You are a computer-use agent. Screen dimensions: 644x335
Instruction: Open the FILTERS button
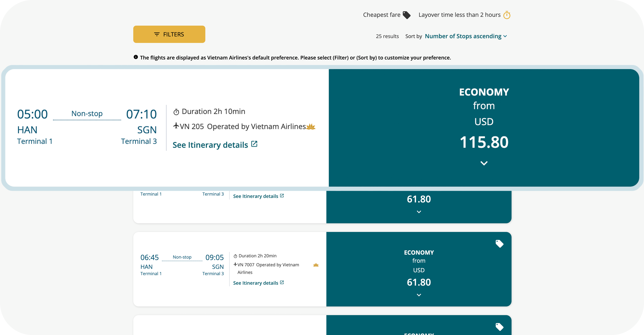pos(169,34)
